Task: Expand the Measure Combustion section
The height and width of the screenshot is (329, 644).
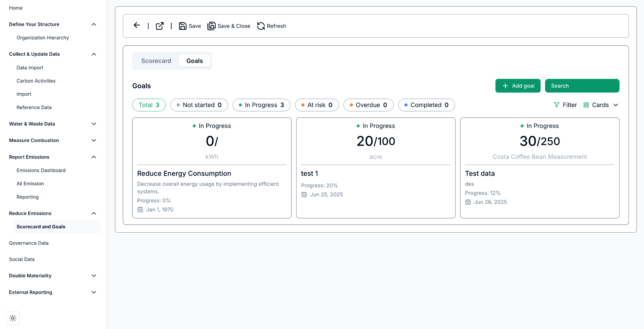Action: click(x=94, y=140)
